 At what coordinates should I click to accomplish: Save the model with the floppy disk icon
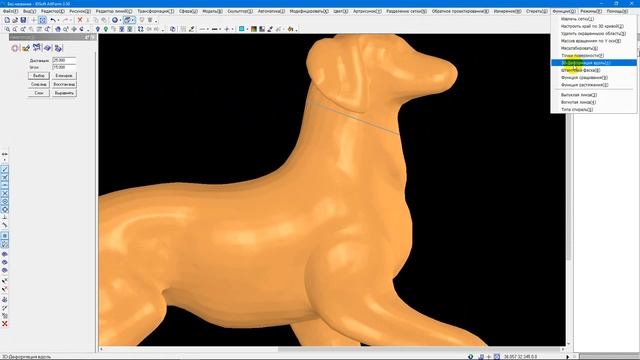click(x=23, y=20)
